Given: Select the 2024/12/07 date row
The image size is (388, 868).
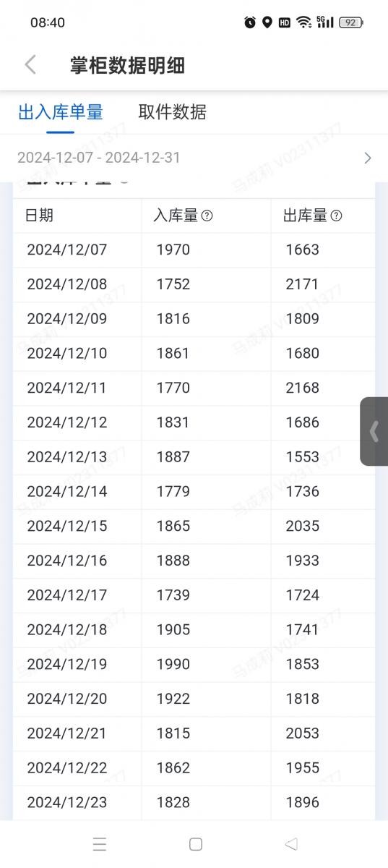Looking at the screenshot, I should [x=194, y=250].
